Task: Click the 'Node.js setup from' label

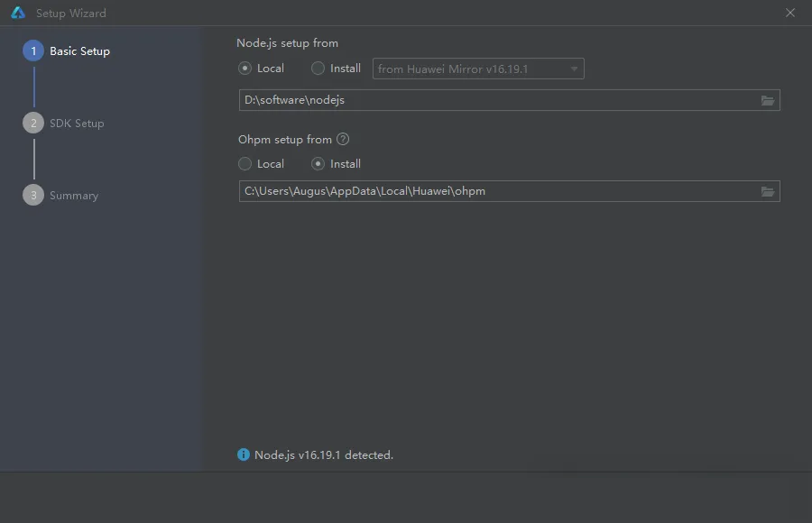Action: point(288,43)
